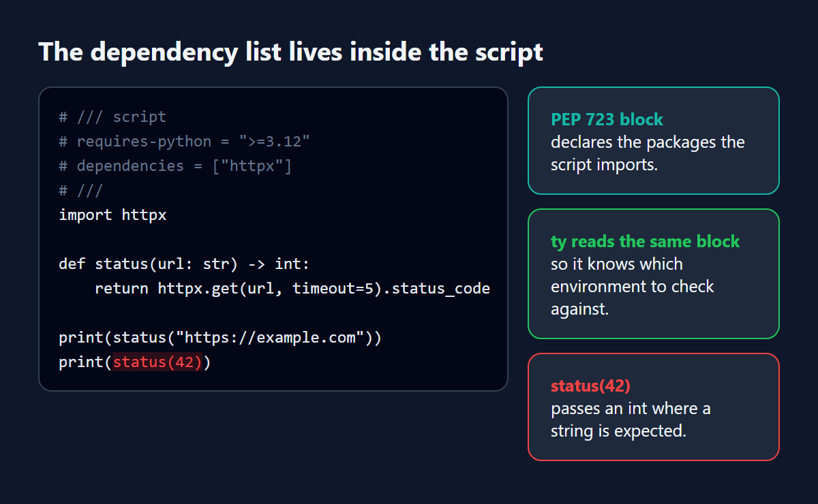
Task: Click the "# /// script" comment line
Action: 112,117
